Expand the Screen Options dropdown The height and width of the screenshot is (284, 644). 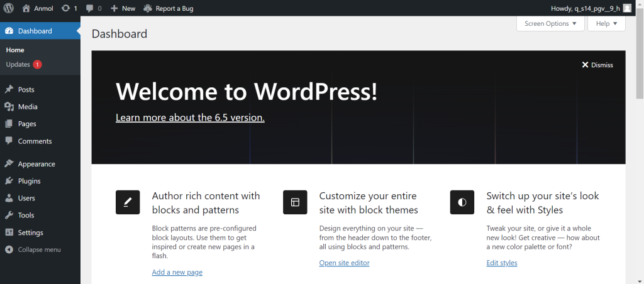[x=550, y=23]
